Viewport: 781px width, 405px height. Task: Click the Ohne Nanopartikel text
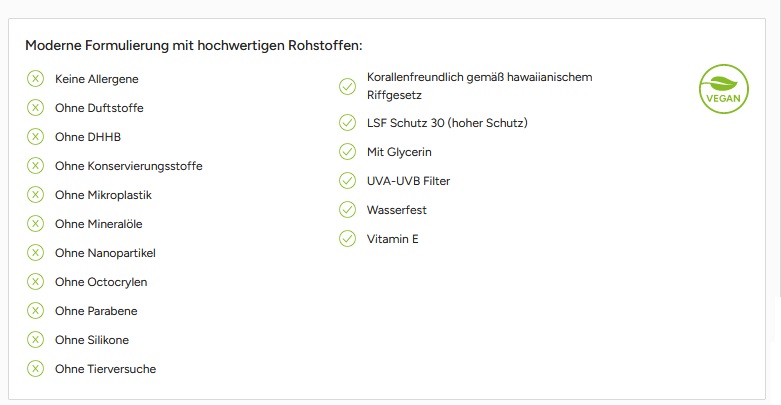(x=105, y=253)
